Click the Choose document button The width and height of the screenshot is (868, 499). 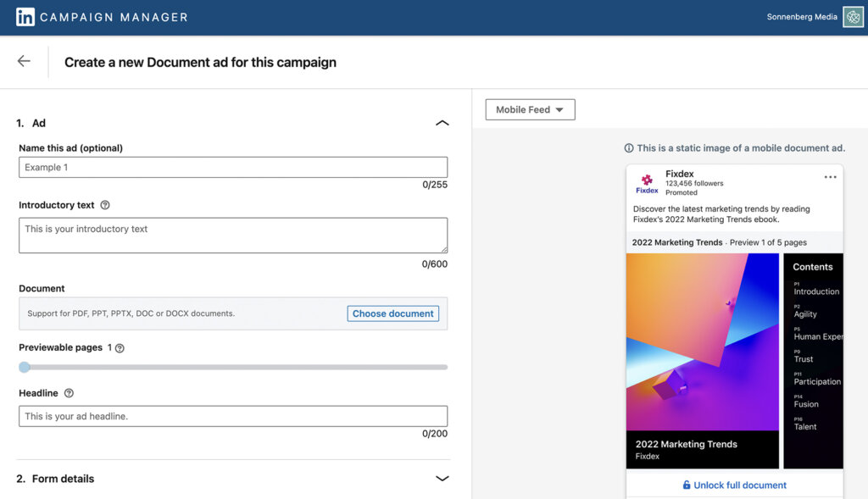click(x=392, y=313)
